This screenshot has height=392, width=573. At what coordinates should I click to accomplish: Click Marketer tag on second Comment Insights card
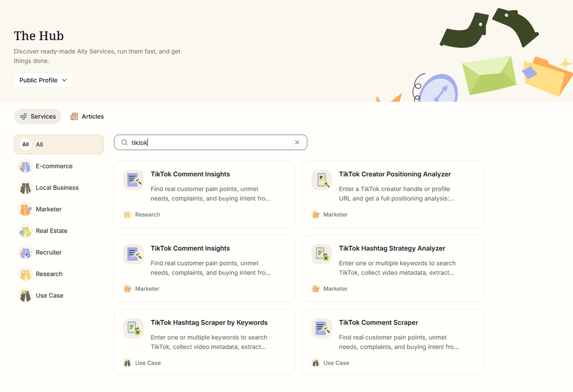pos(142,288)
